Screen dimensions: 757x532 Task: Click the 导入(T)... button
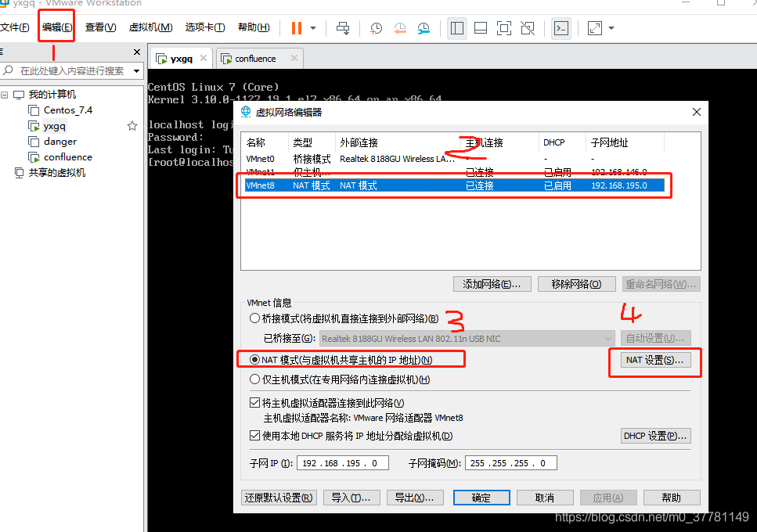click(x=351, y=498)
